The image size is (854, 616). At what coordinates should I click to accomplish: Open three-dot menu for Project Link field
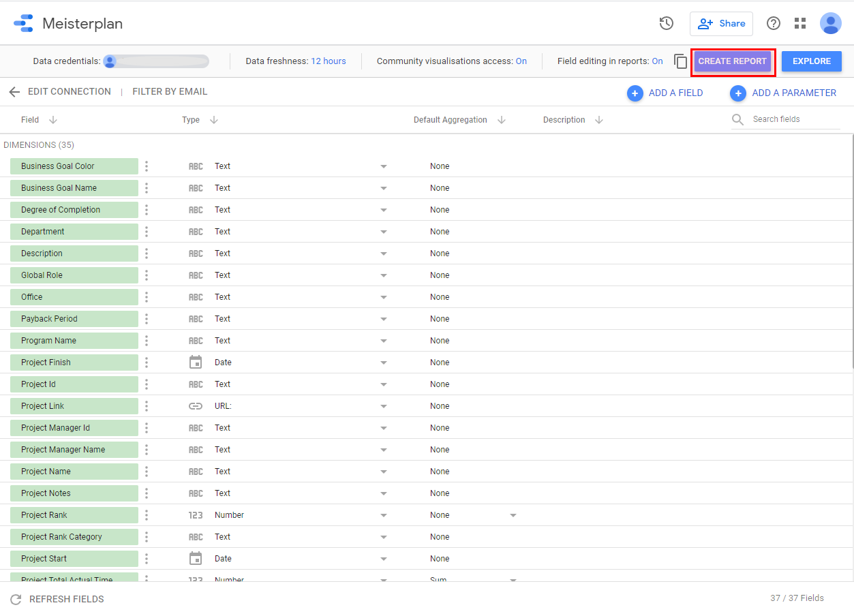[147, 406]
